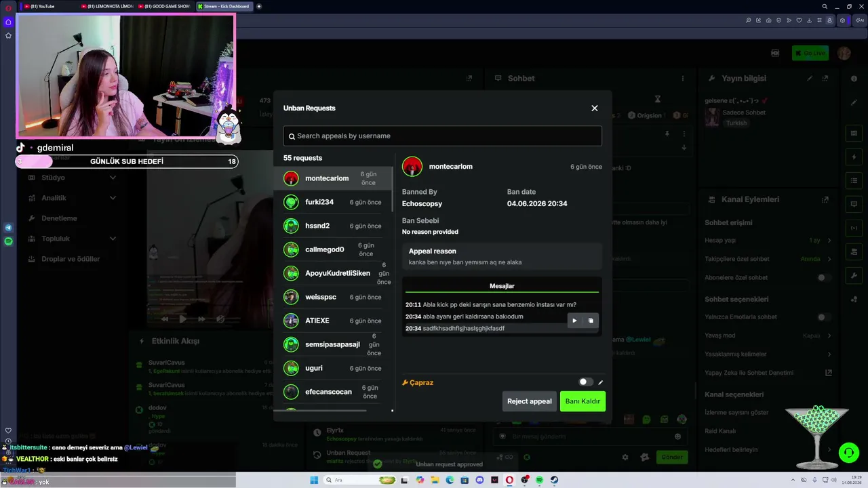Screen dimensions: 868x488
Task: Switch to the GOOD GAME SHOW browser tab
Action: point(165,6)
